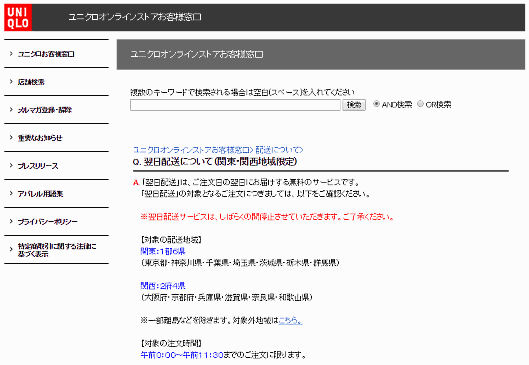Screen dimensions: 529x365
Task: Click the header title ユニクロオンラインストアお客様窓口
Action: tap(135, 17)
